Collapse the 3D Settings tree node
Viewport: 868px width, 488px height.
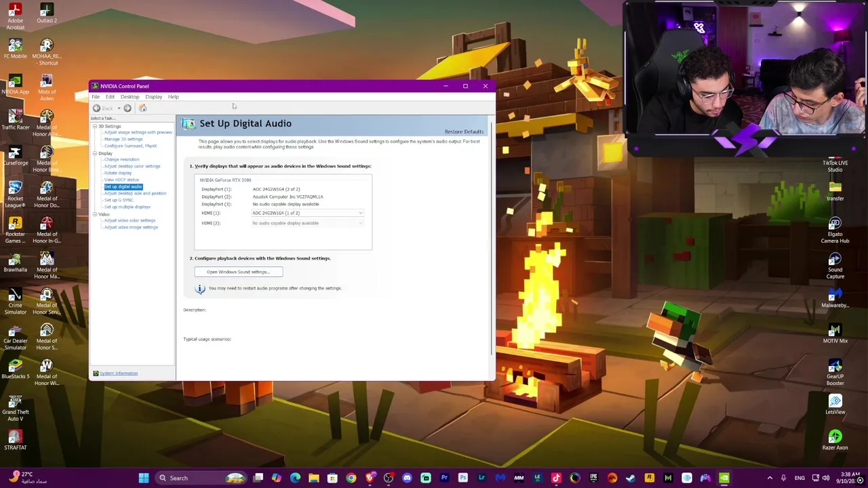(x=95, y=126)
